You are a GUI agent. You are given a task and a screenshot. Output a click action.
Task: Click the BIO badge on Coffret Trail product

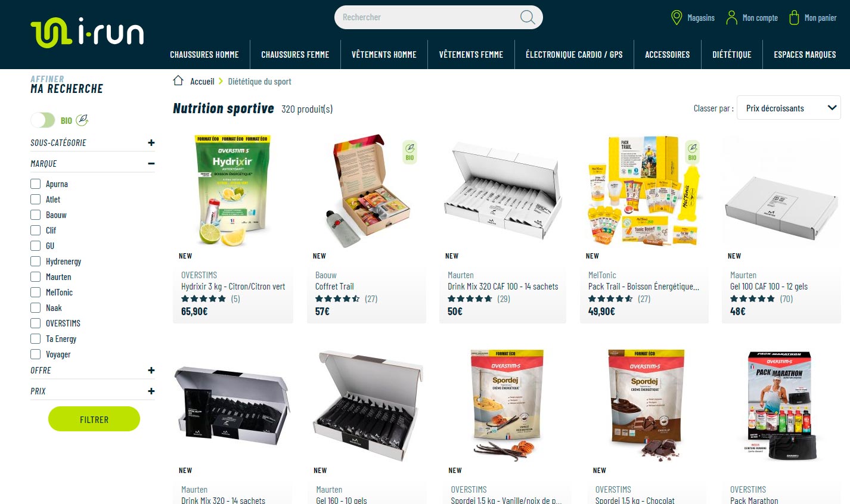click(410, 152)
